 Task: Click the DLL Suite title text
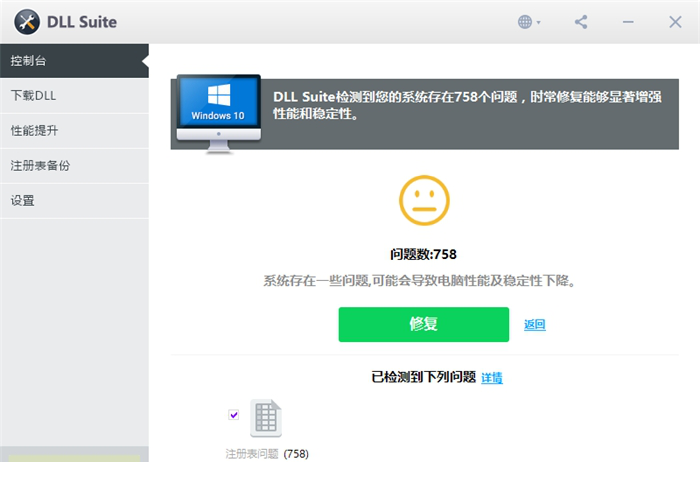pyautogui.click(x=82, y=22)
